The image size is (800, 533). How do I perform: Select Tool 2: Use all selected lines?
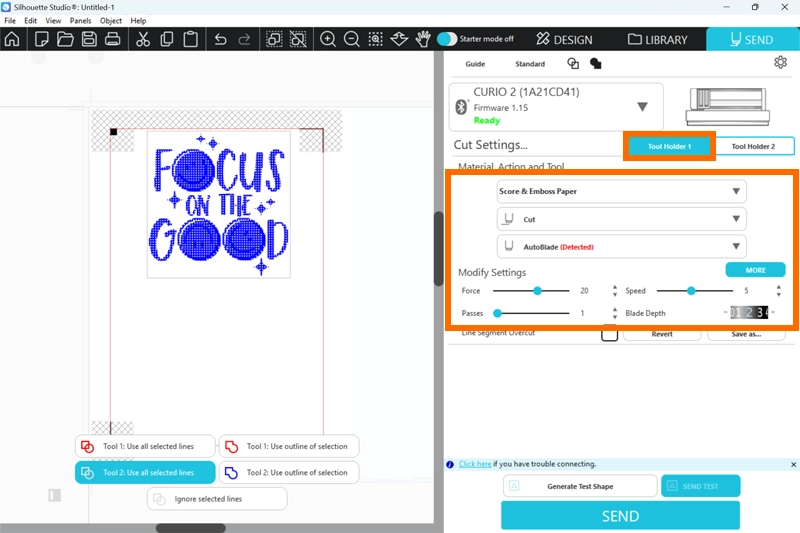pos(145,472)
